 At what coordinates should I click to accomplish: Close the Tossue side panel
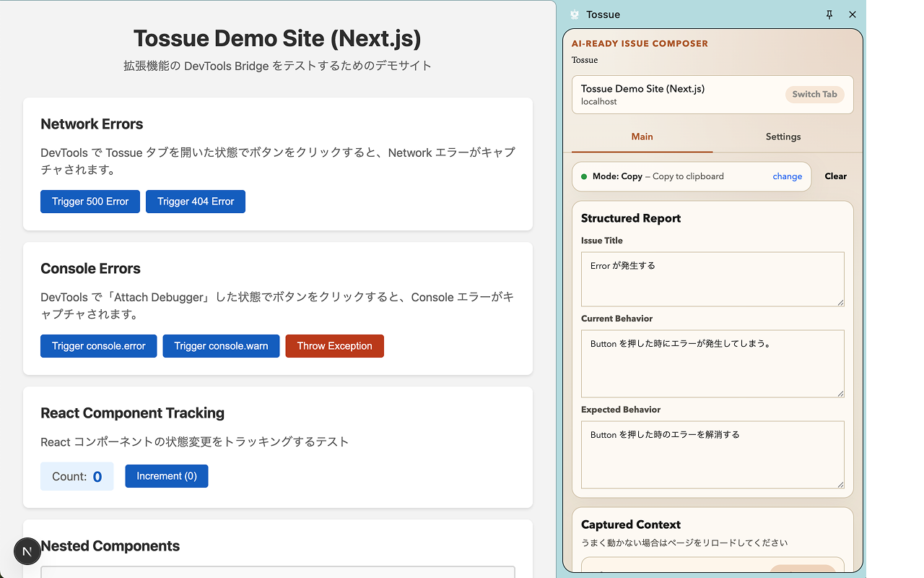tap(853, 14)
